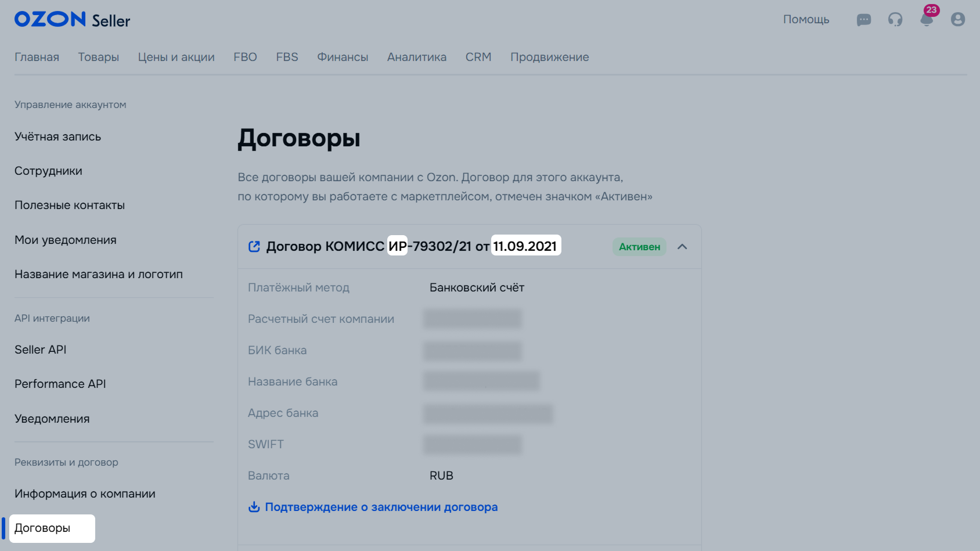
Task: Open notifications bell with 23 badge
Action: [927, 19]
